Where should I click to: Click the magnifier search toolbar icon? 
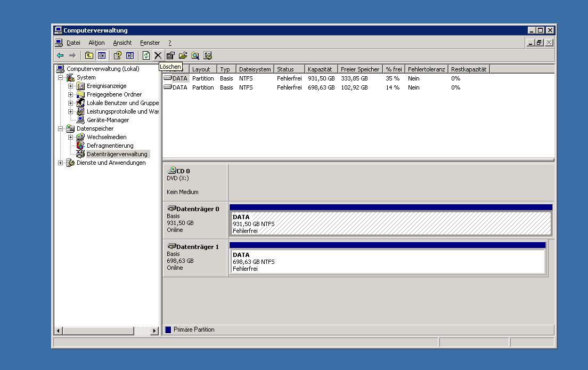click(195, 55)
